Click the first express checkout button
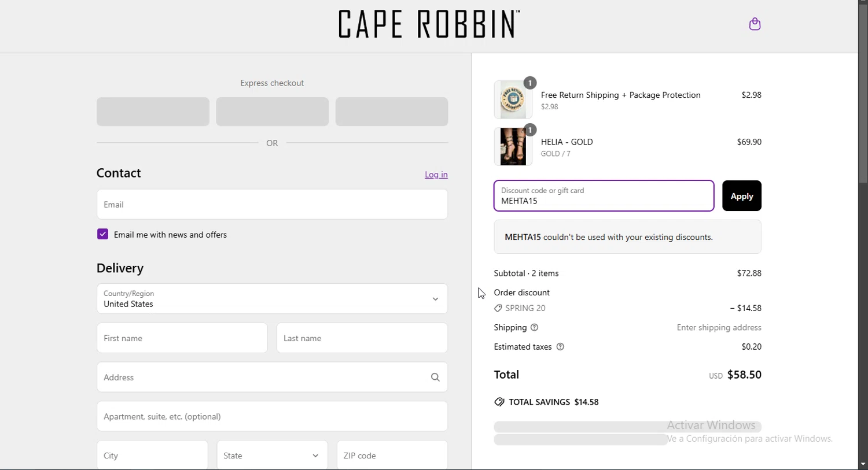 (153, 112)
